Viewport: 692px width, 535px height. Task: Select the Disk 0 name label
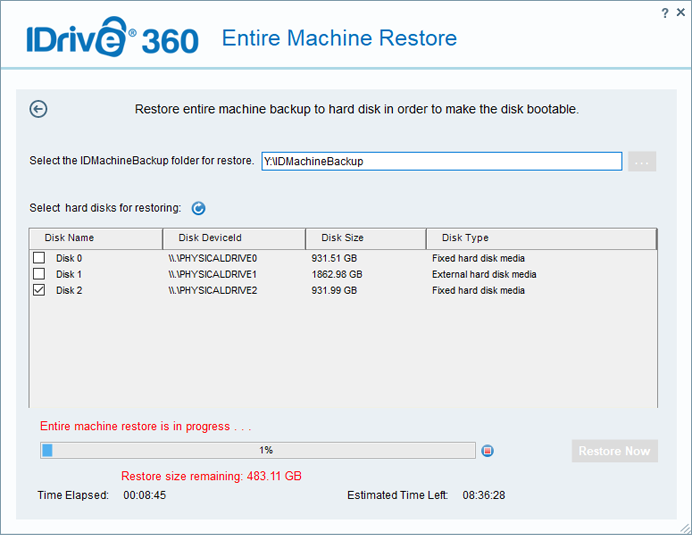click(69, 258)
